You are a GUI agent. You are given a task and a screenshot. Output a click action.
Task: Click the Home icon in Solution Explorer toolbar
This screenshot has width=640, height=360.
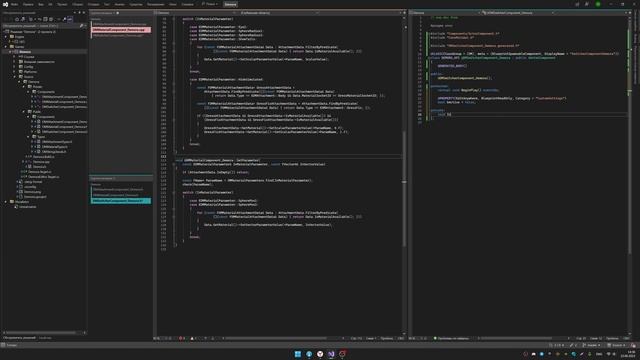click(17, 19)
